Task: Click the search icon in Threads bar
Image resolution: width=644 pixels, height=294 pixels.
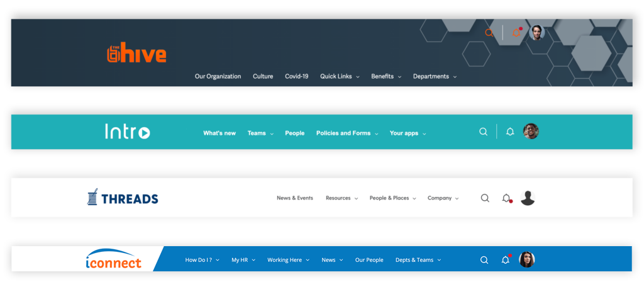Action: 485,198
